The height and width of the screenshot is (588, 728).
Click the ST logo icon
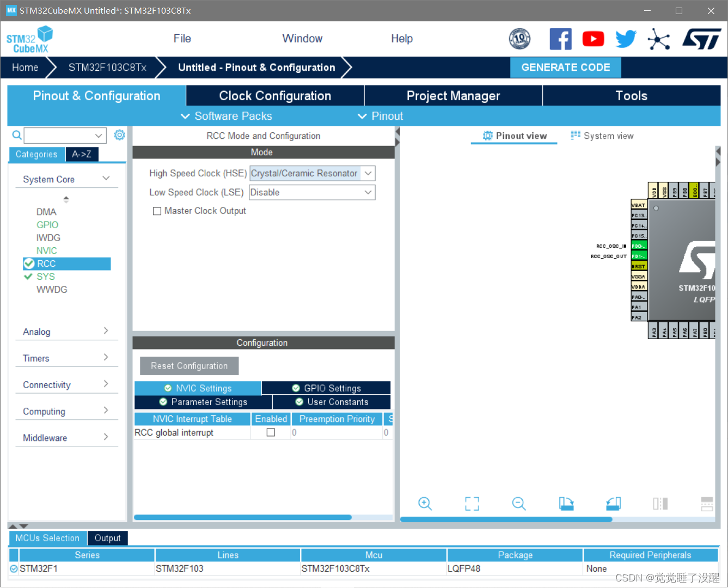(x=701, y=39)
